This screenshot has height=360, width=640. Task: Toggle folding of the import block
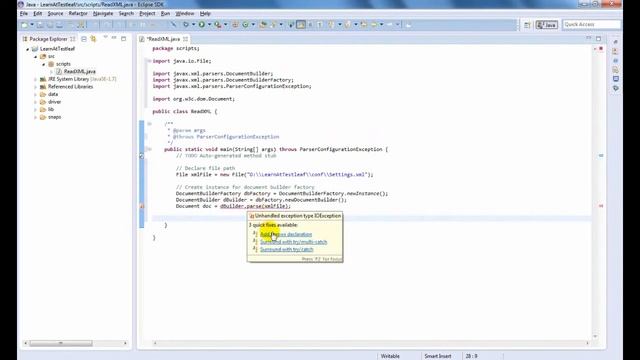click(149, 61)
